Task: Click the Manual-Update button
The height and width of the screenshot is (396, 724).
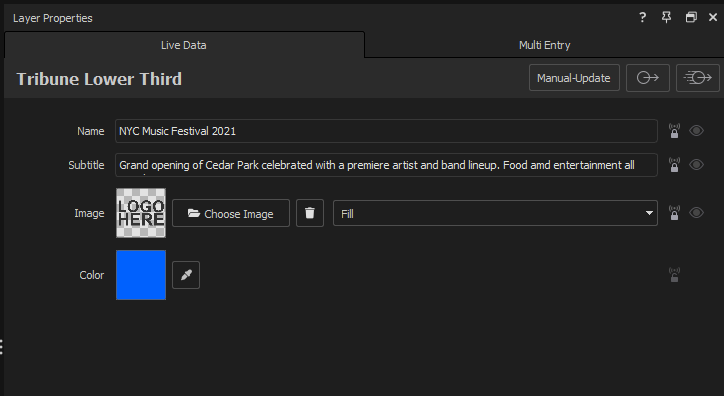Action: coord(574,78)
